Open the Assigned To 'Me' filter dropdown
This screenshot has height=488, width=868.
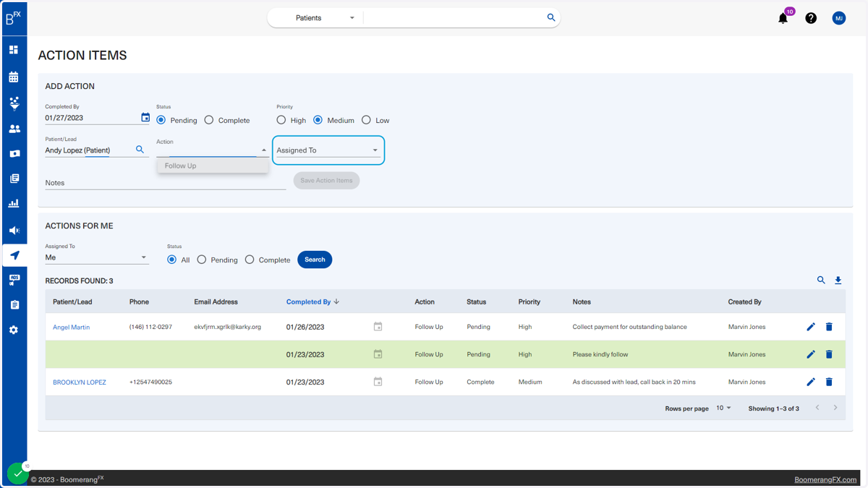96,257
